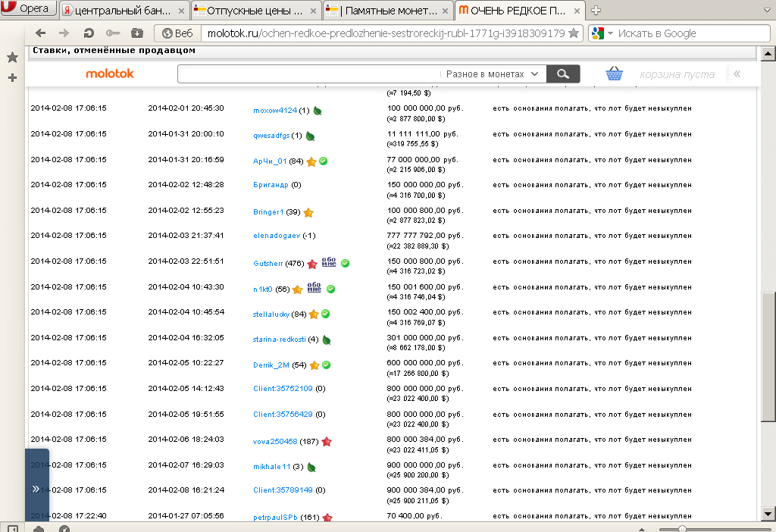Click the password key icon in the toolbar
The height and width of the screenshot is (532, 776).
point(112,33)
